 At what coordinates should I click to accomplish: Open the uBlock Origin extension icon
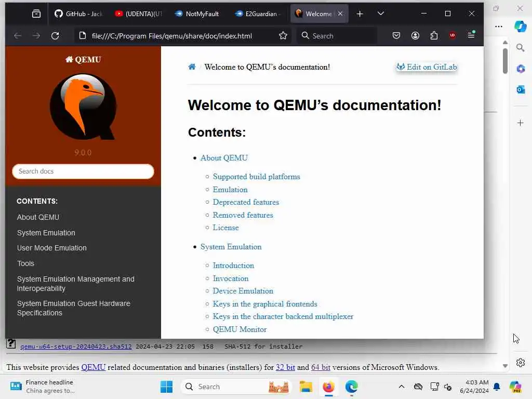[453, 35]
